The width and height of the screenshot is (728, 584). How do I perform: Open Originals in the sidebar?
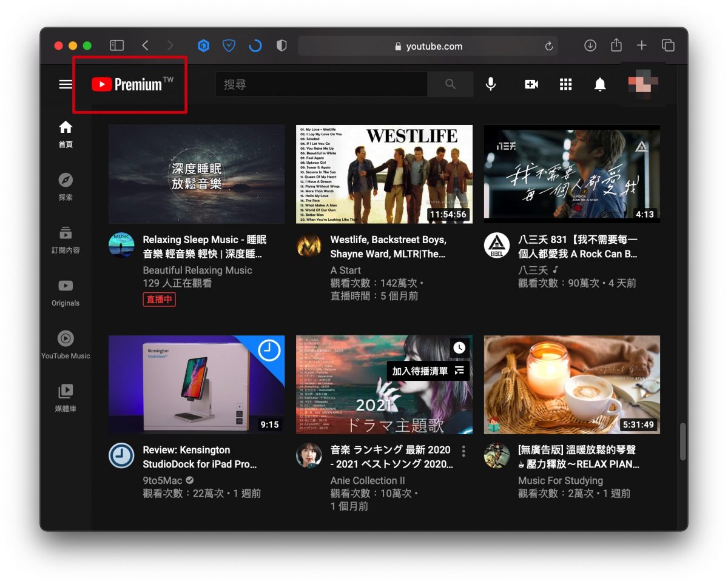coord(66,292)
